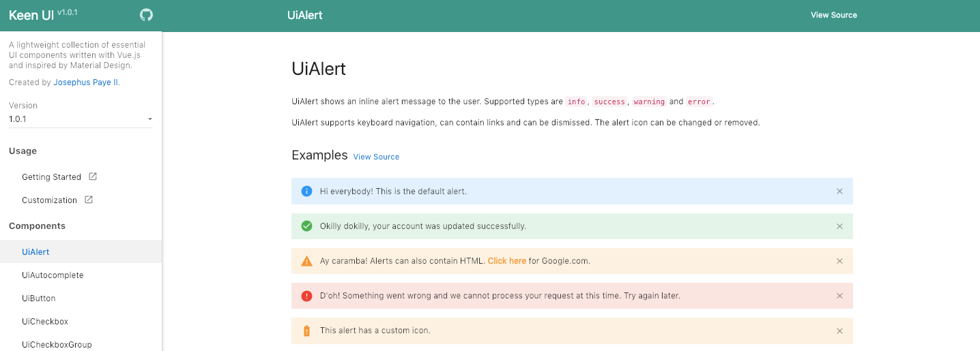Image resolution: width=980 pixels, height=351 pixels.
Task: Close the red error alert
Action: click(x=839, y=296)
